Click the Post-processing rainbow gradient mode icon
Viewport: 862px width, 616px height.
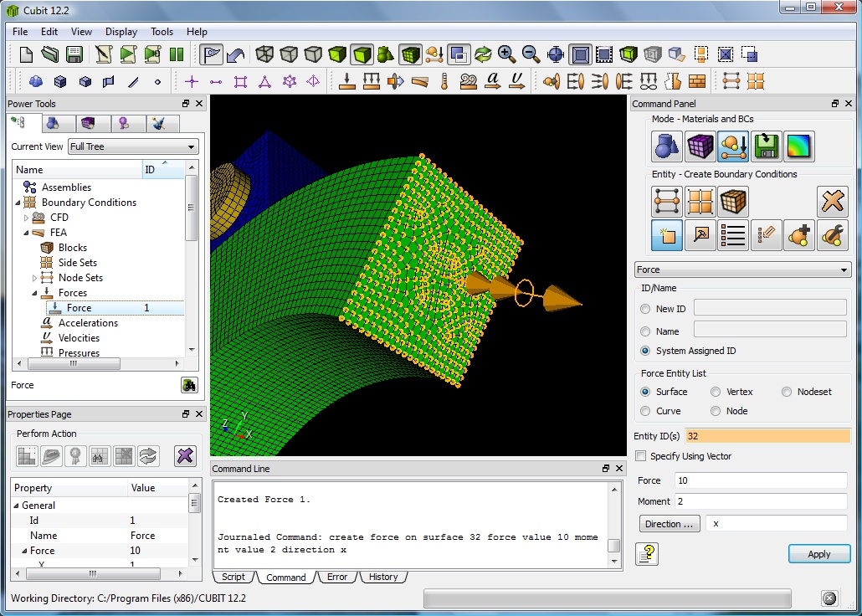(x=798, y=146)
